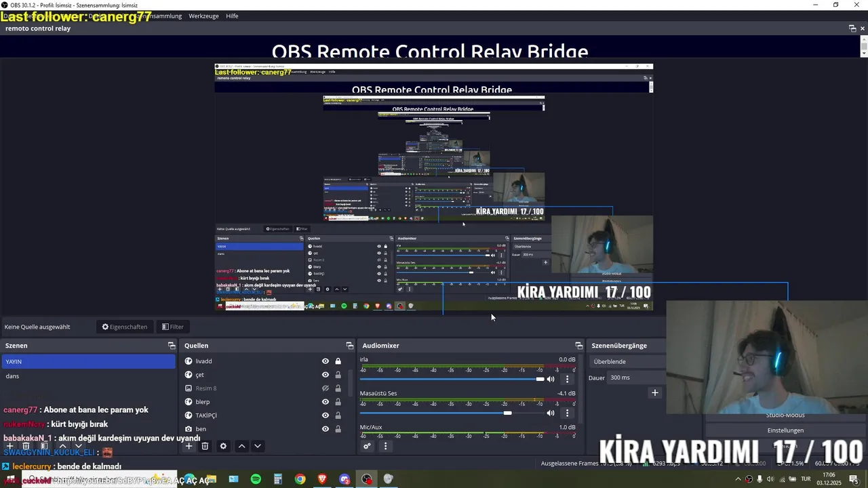Screen dimensions: 868x488
Task: Pop out the Szenen dock
Action: (172, 346)
